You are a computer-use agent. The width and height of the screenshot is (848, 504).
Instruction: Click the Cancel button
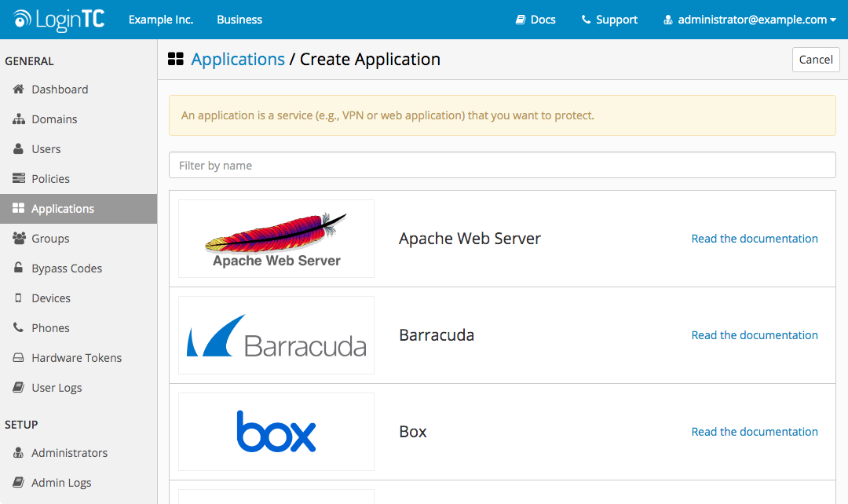(x=816, y=60)
